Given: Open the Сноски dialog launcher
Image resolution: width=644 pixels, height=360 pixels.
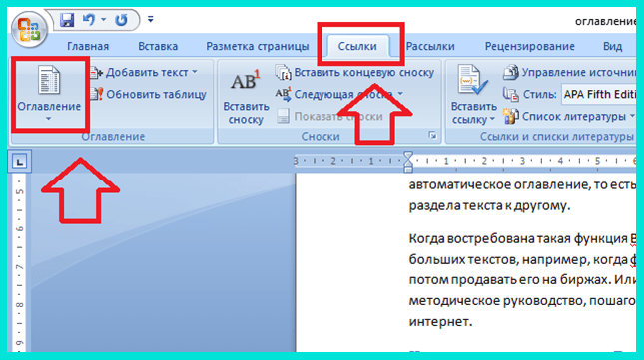Looking at the screenshot, I should click(432, 135).
